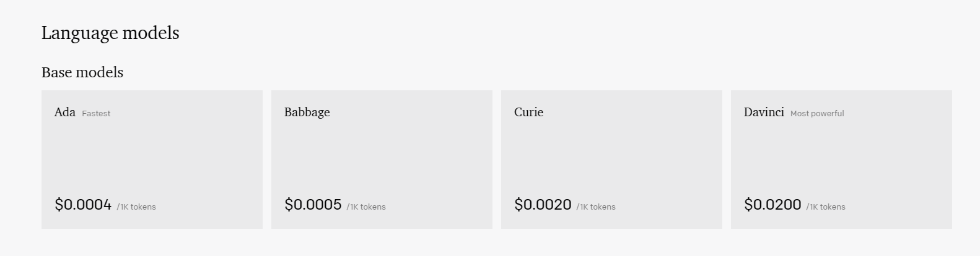
Task: Click the $0.0200 price on Davinci
Action: coord(772,205)
